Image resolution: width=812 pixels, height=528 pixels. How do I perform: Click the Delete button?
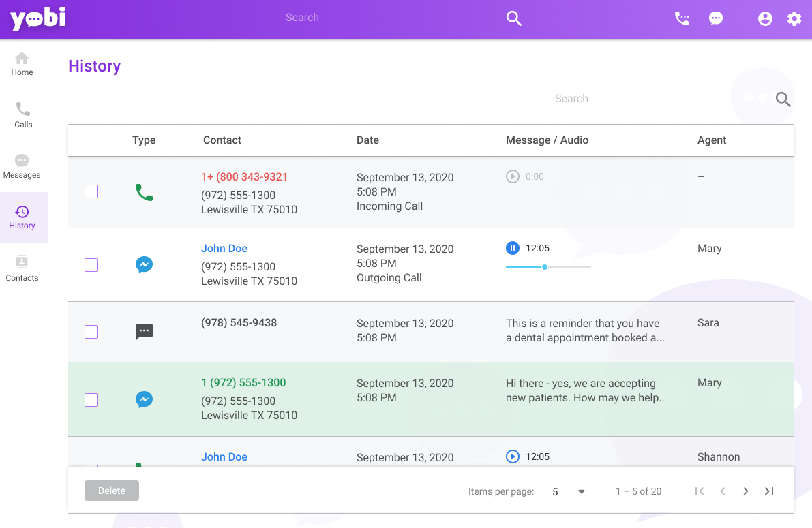112,491
